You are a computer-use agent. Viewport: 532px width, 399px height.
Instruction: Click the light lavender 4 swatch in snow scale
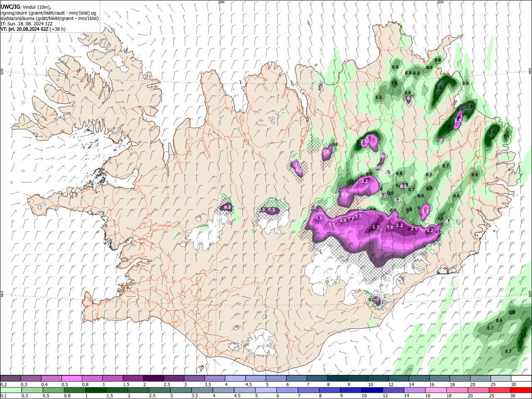pos(235,379)
